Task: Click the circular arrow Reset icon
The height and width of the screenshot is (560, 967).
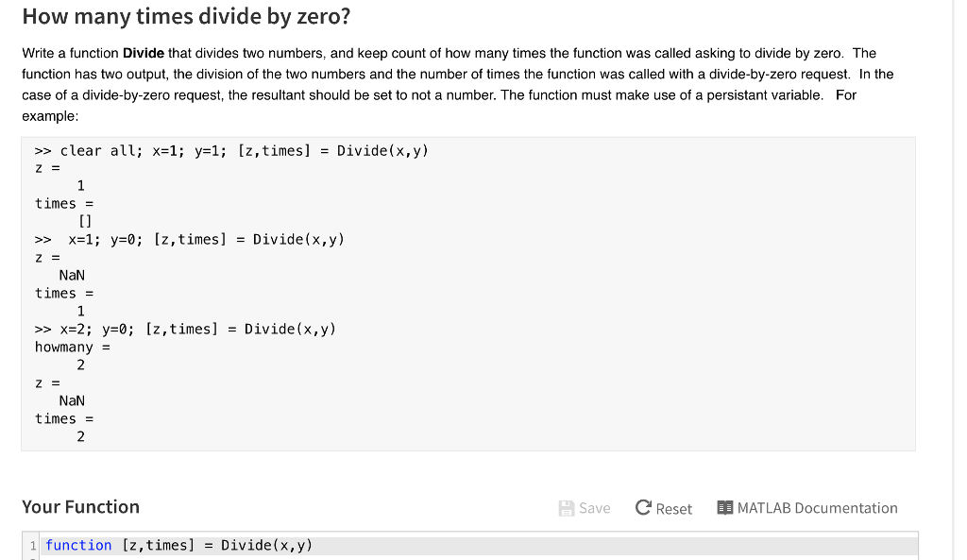Action: 643,507
